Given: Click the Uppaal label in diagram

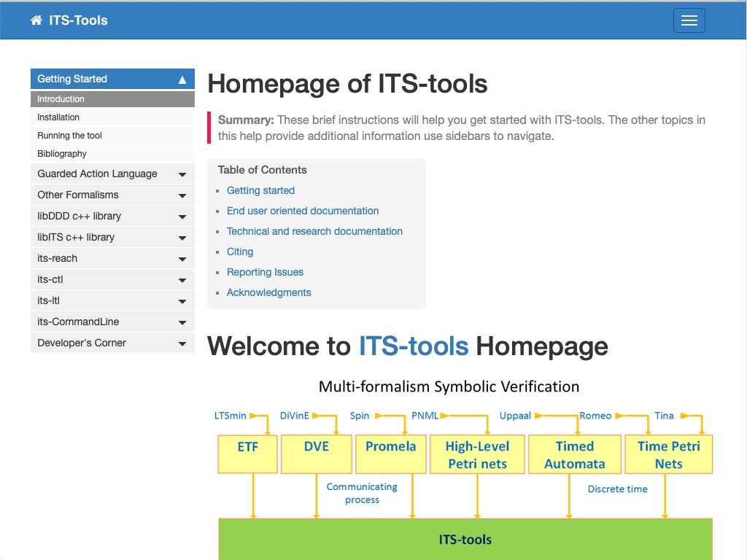Looking at the screenshot, I should [515, 416].
